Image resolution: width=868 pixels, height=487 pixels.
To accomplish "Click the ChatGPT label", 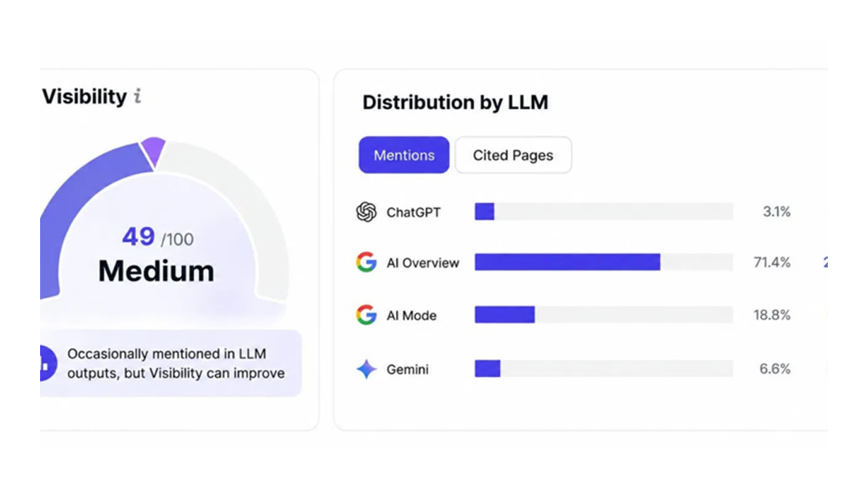I will coord(414,212).
